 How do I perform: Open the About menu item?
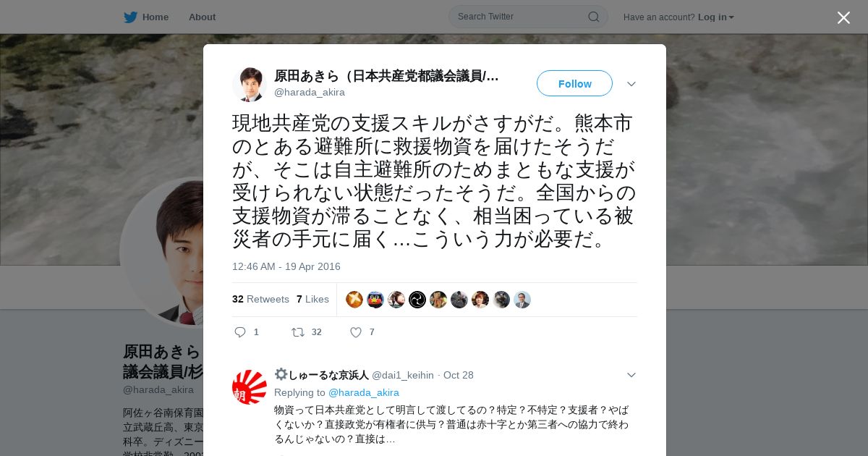click(202, 17)
